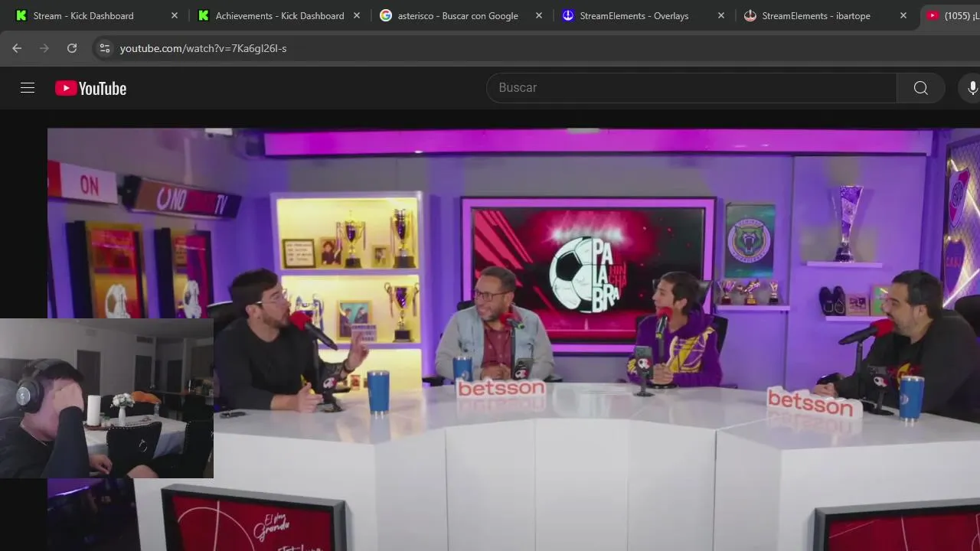Close the StreamElements - ibartope tab
This screenshot has width=980, height=551.
coord(903,15)
